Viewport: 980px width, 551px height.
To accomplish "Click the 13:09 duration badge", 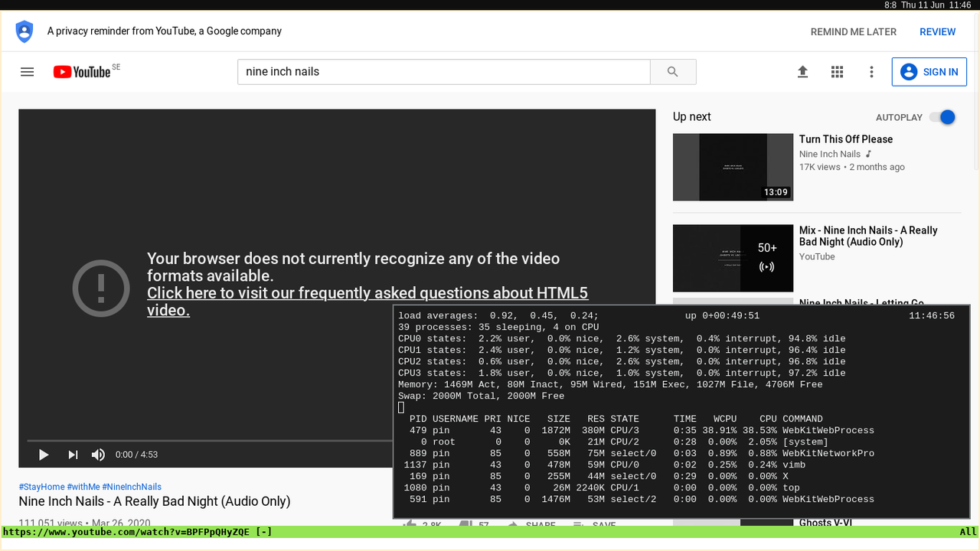I will pyautogui.click(x=776, y=192).
